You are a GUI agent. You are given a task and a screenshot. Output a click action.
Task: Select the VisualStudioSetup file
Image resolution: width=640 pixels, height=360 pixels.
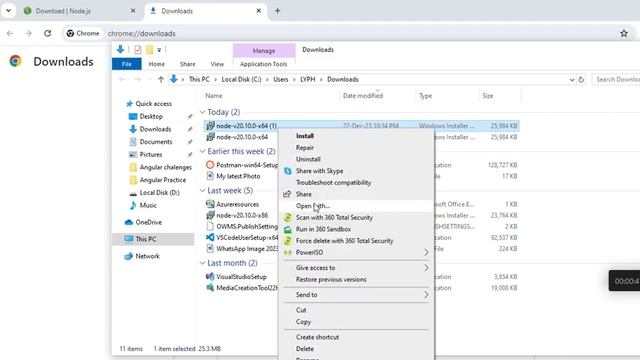click(x=241, y=277)
